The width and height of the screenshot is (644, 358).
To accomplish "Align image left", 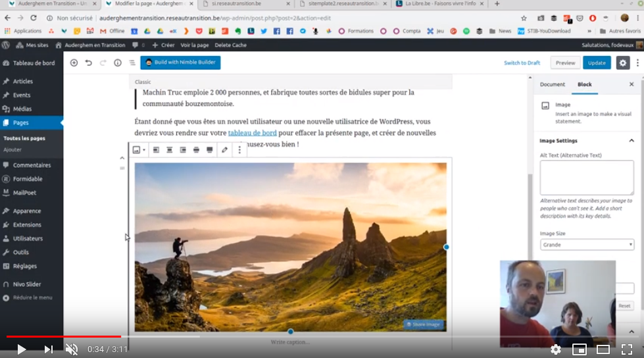I will pyautogui.click(x=156, y=150).
